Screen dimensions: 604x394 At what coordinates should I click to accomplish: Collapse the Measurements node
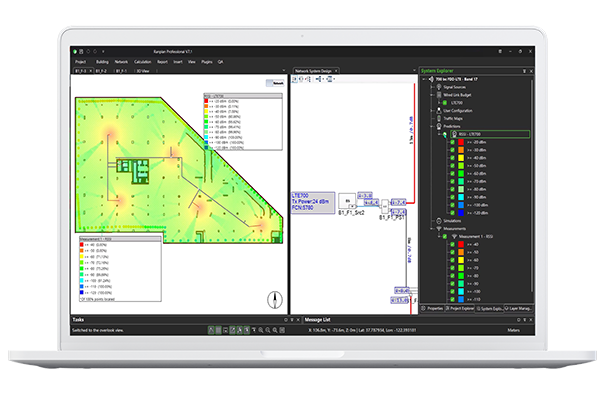point(432,228)
